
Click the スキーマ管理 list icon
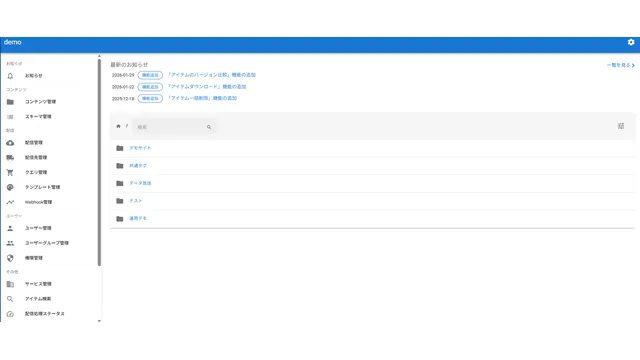[10, 117]
